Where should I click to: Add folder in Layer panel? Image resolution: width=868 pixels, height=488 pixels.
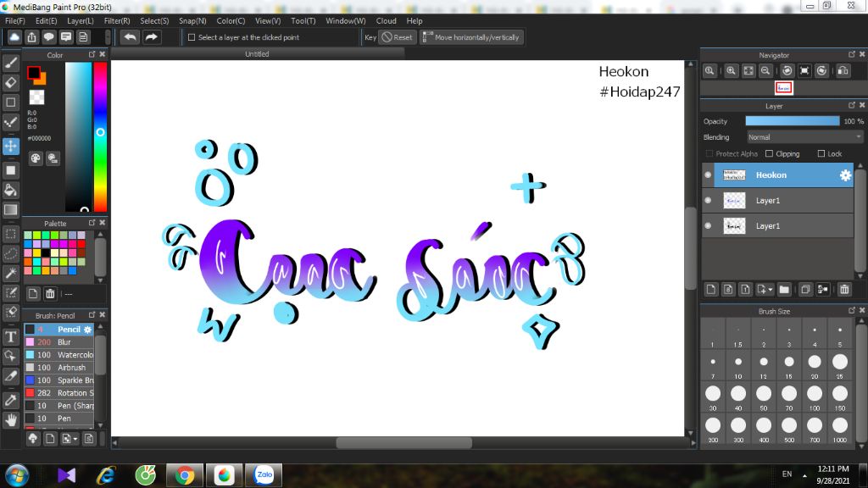pos(784,290)
